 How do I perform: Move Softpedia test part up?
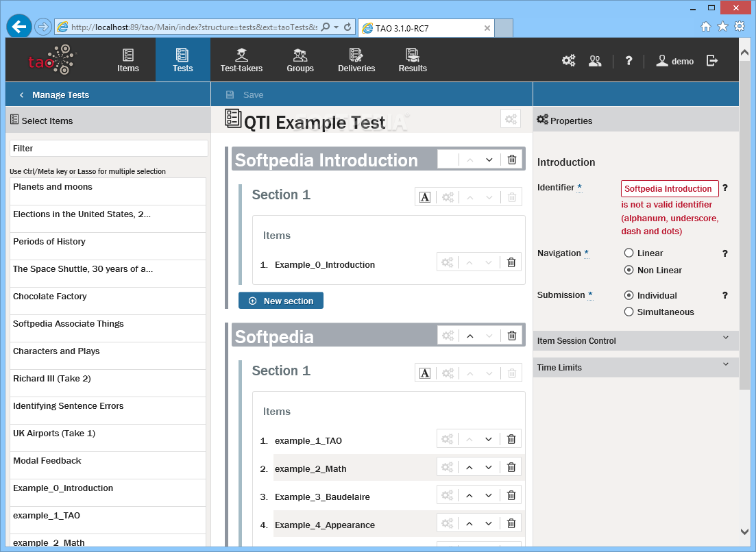pyautogui.click(x=470, y=336)
